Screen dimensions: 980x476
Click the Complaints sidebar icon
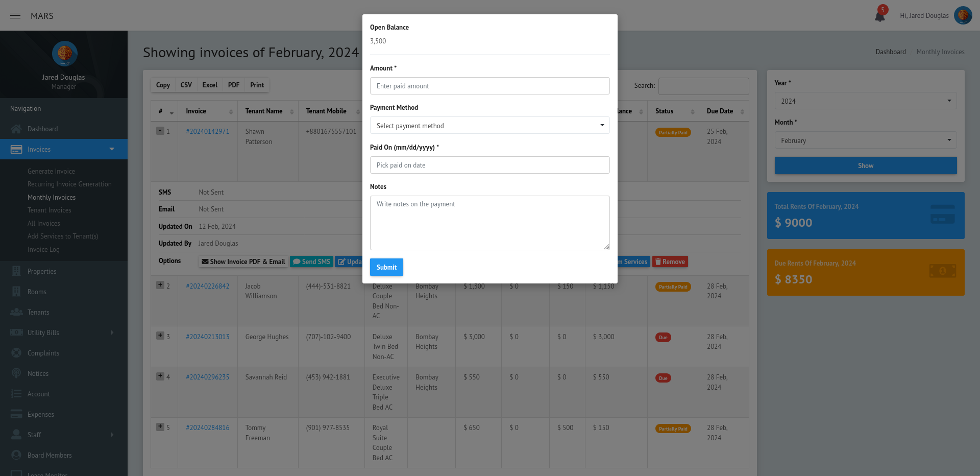(16, 353)
